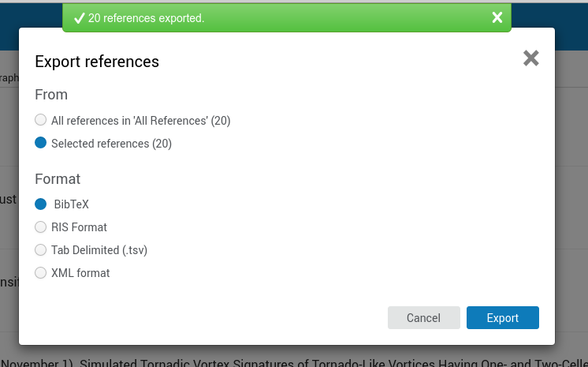The height and width of the screenshot is (367, 588).
Task: Open the Simulated Tornadic Vortex Signatures reference behind the dialog
Action: pyautogui.click(x=294, y=363)
